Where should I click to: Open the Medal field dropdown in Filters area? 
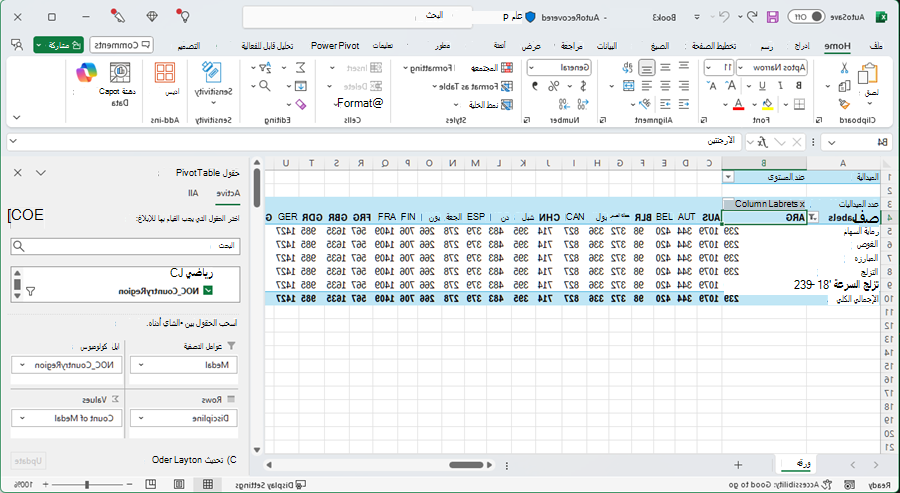[141, 365]
